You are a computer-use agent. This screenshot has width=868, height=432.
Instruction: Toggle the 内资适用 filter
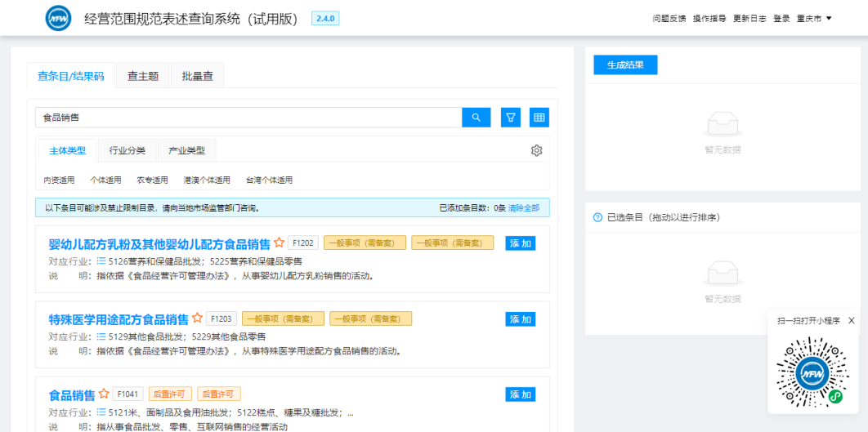[x=59, y=180]
